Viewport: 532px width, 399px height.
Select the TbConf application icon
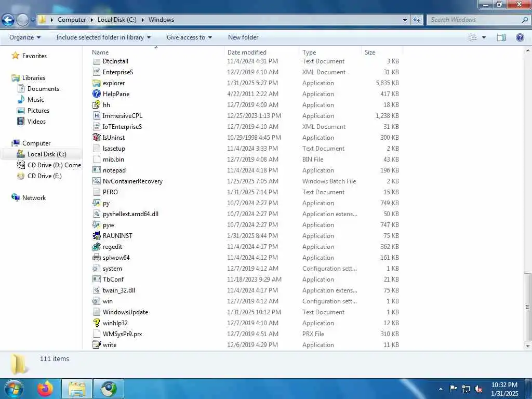click(97, 279)
